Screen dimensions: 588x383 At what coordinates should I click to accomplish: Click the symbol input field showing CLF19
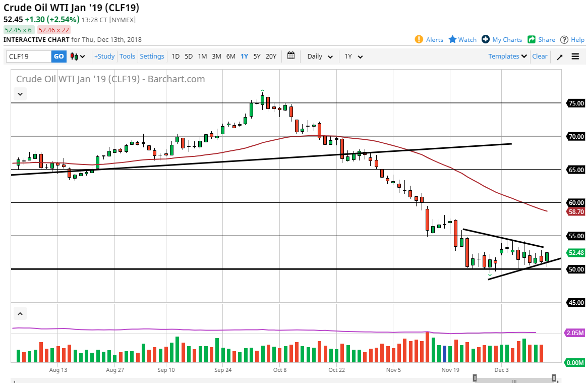pyautogui.click(x=28, y=56)
